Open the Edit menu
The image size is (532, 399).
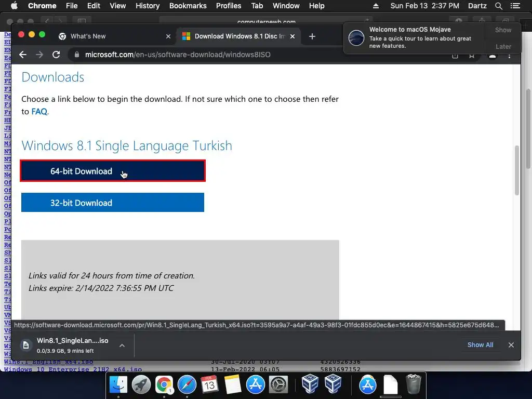[94, 6]
